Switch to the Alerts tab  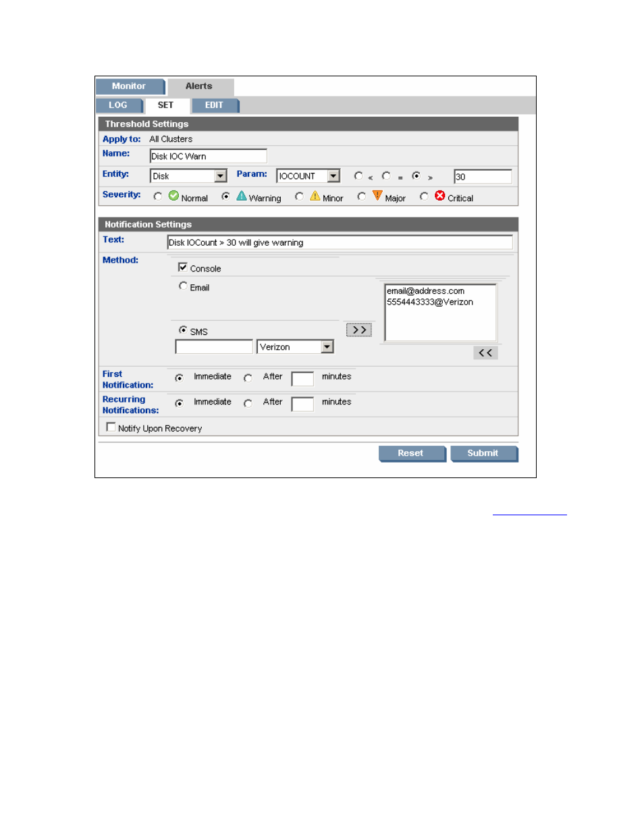[200, 86]
